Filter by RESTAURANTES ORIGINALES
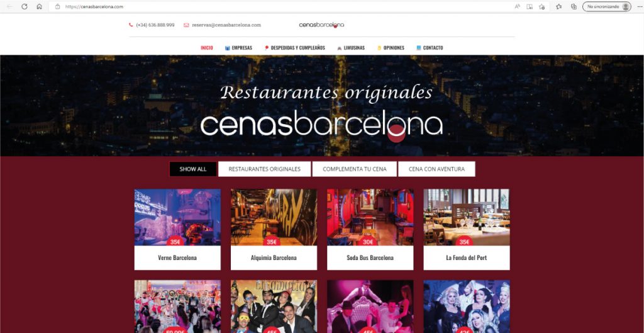This screenshot has width=644, height=333. (x=265, y=169)
